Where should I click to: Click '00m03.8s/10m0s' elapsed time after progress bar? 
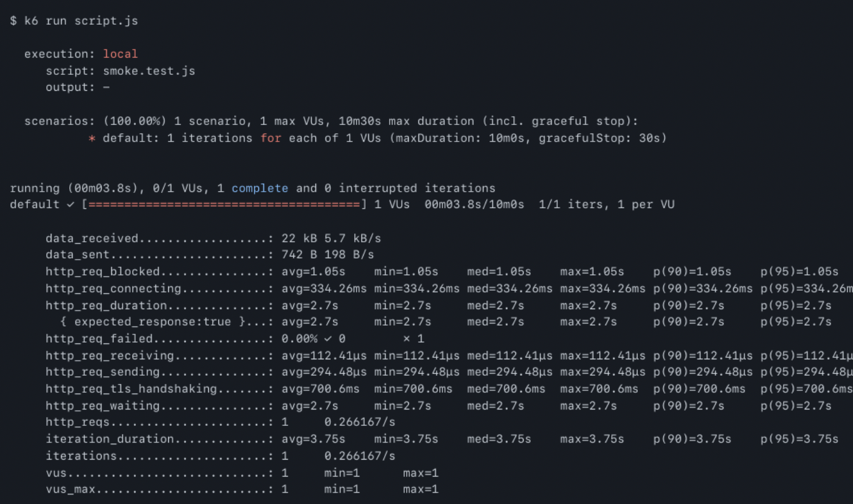click(x=474, y=204)
